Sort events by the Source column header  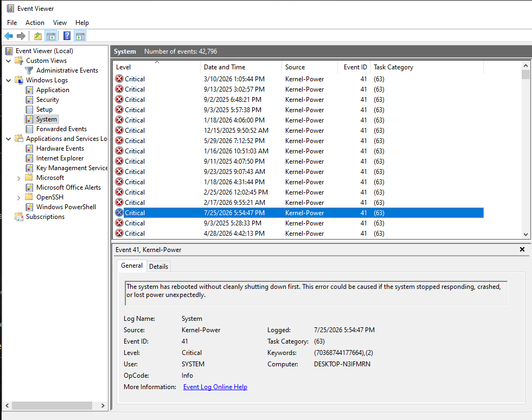[x=310, y=67]
